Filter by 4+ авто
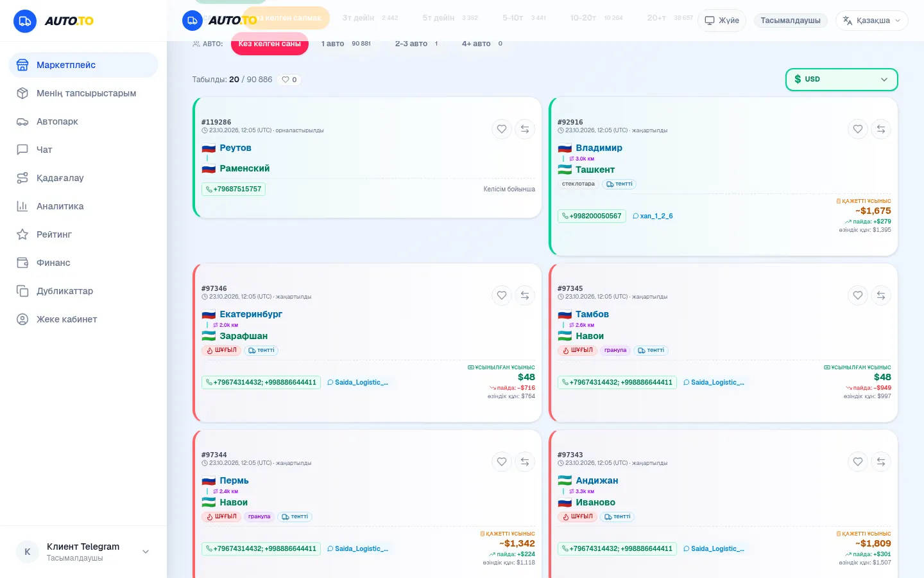The image size is (924, 578). [x=482, y=44]
